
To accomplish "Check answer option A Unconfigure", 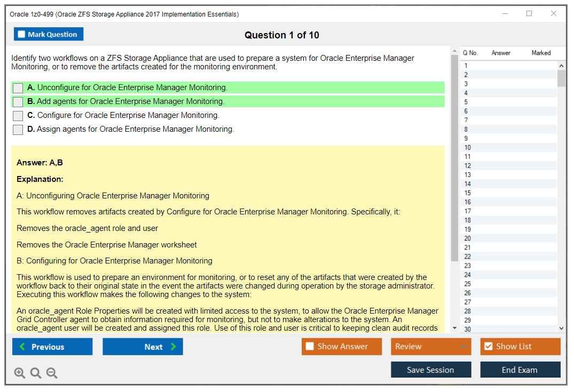I will (18, 88).
